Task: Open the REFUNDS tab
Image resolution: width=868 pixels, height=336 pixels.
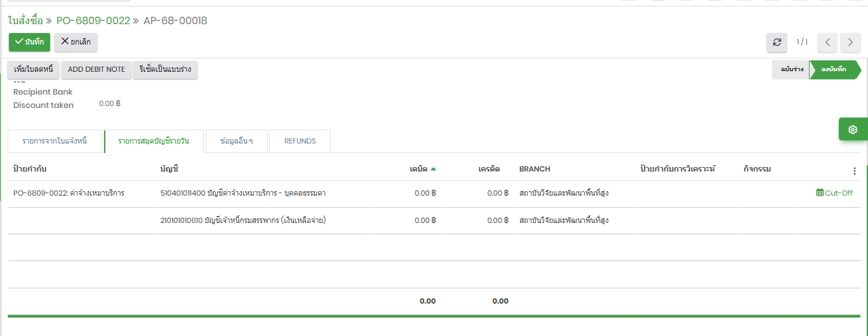Action: (x=300, y=142)
